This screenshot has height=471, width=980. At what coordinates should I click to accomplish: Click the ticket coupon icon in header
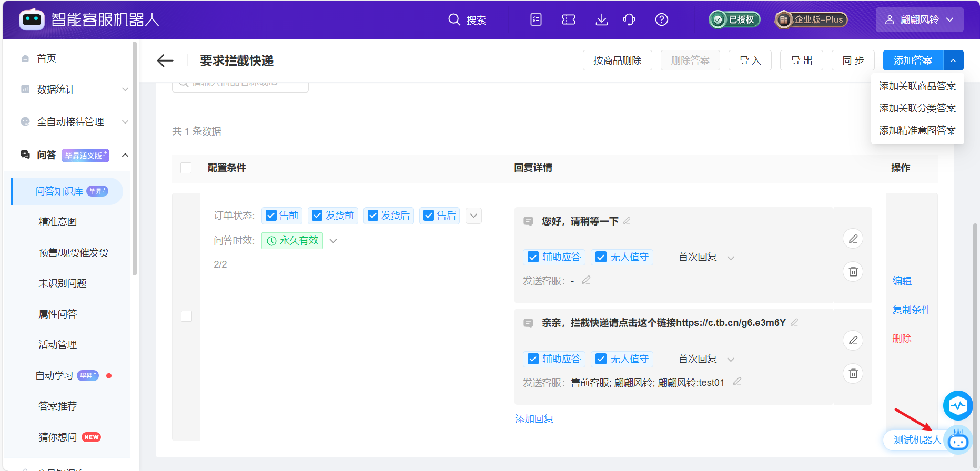point(569,19)
